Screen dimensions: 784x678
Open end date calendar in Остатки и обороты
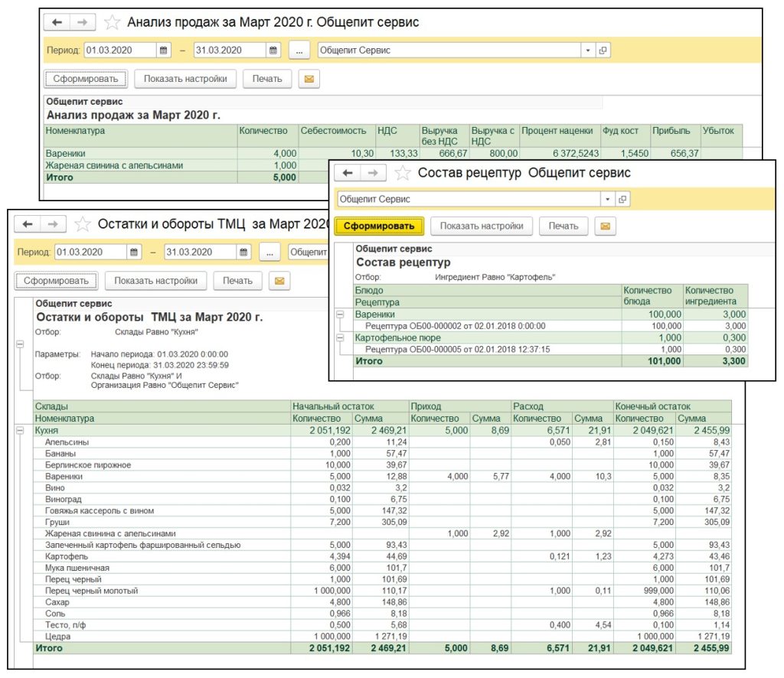click(243, 253)
